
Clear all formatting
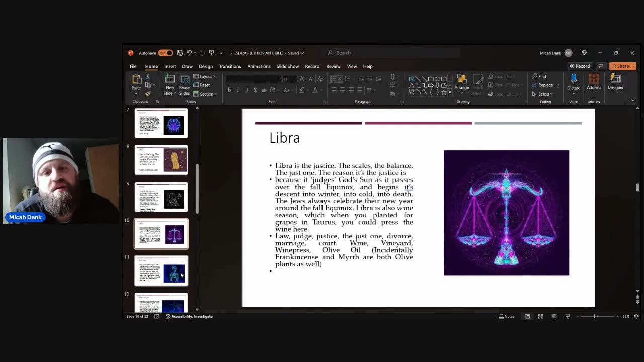(320, 79)
